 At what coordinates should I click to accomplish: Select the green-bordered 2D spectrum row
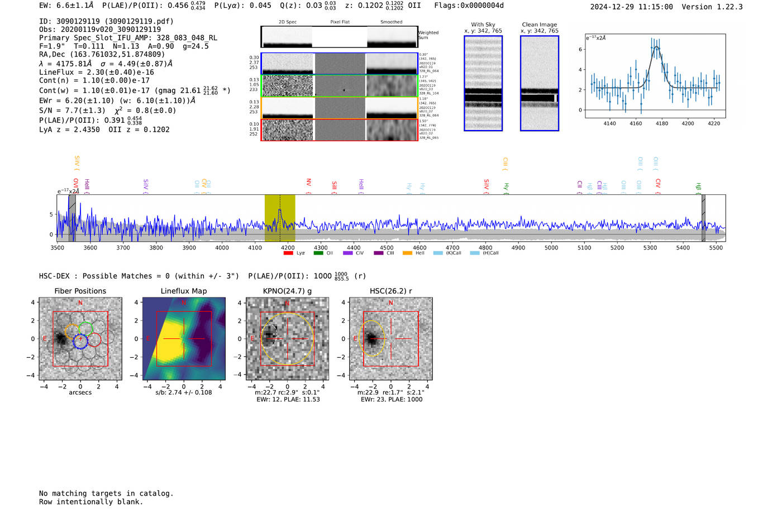point(340,86)
